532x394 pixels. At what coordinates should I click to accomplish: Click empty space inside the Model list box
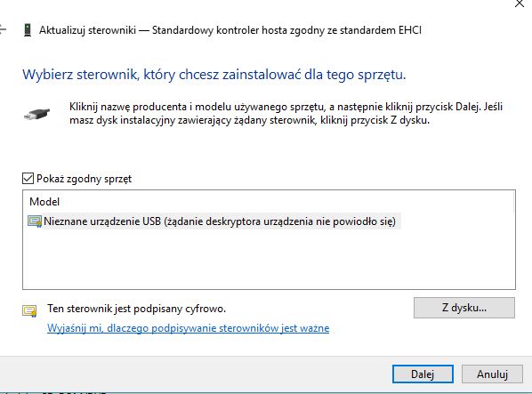point(269,260)
